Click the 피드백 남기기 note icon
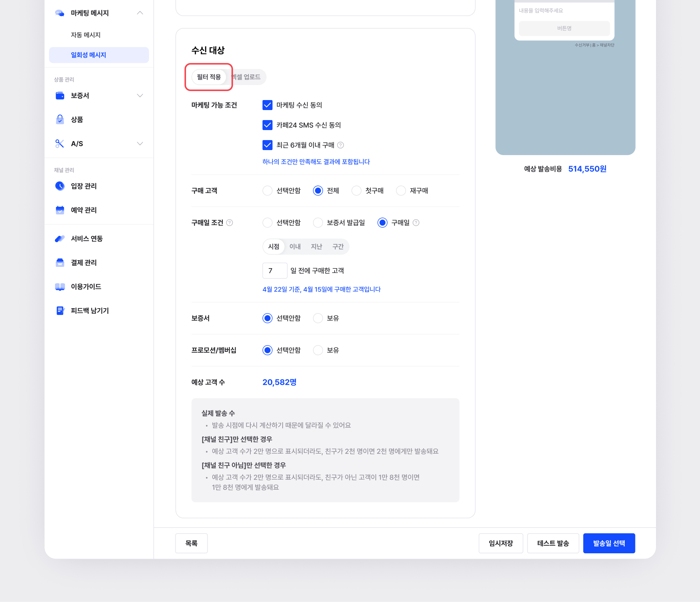Viewport: 700px width, 602px height. coord(60,311)
